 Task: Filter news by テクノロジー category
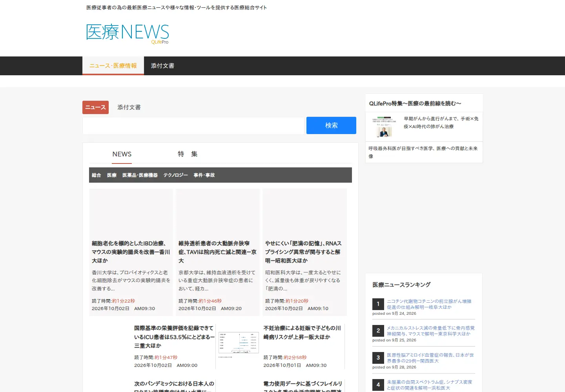coord(176,175)
